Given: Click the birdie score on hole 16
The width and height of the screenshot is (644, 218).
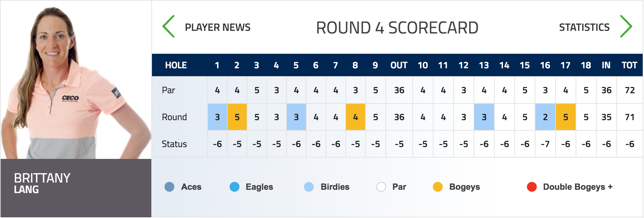Looking at the screenshot, I should pyautogui.click(x=545, y=117).
